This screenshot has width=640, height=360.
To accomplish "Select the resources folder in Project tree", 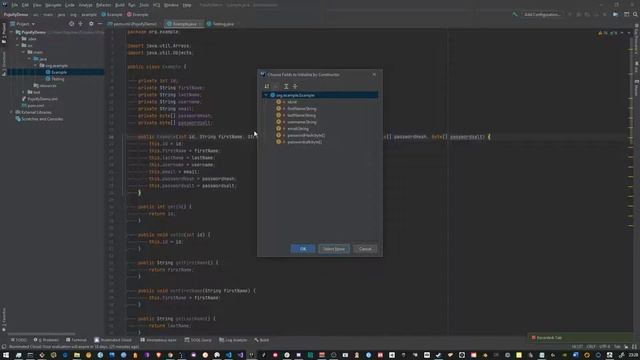I will (45, 86).
